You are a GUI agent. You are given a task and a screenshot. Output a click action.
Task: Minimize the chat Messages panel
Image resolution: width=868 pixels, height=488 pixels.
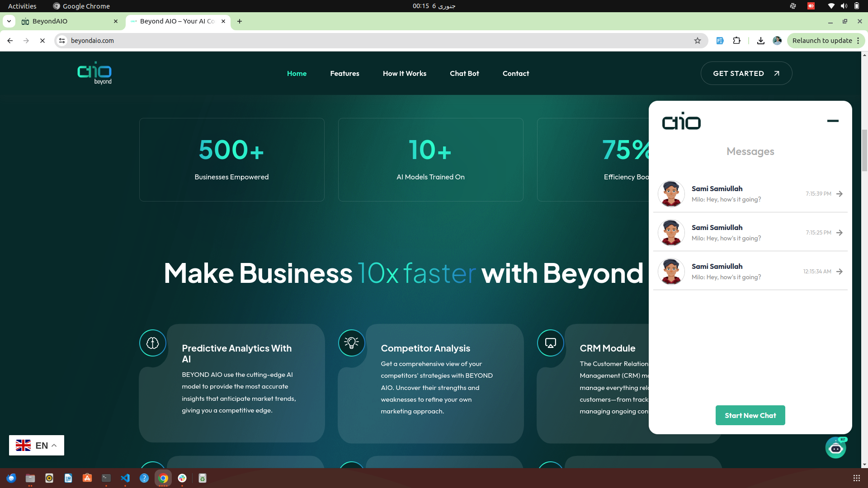[x=833, y=121]
